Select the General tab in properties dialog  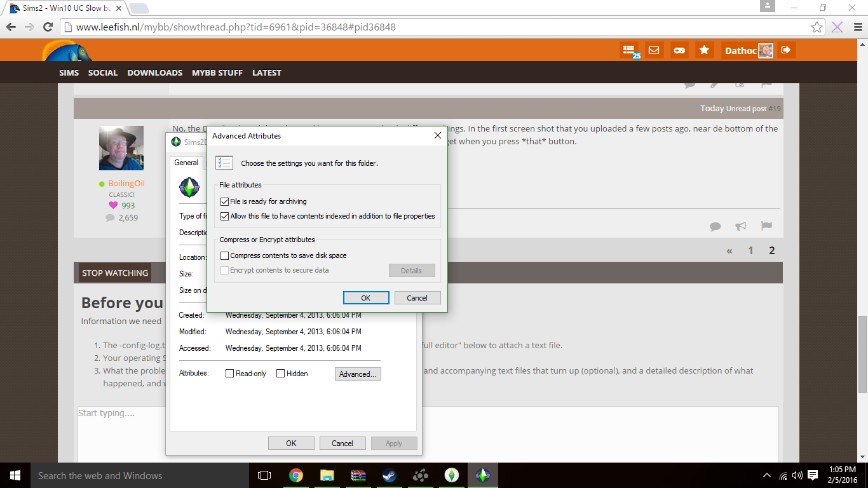point(186,163)
